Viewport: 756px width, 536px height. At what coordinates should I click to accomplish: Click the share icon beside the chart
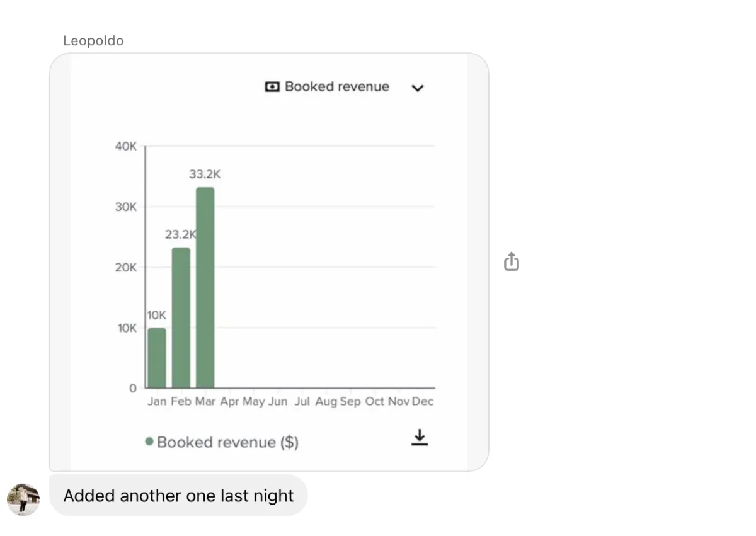tap(511, 261)
